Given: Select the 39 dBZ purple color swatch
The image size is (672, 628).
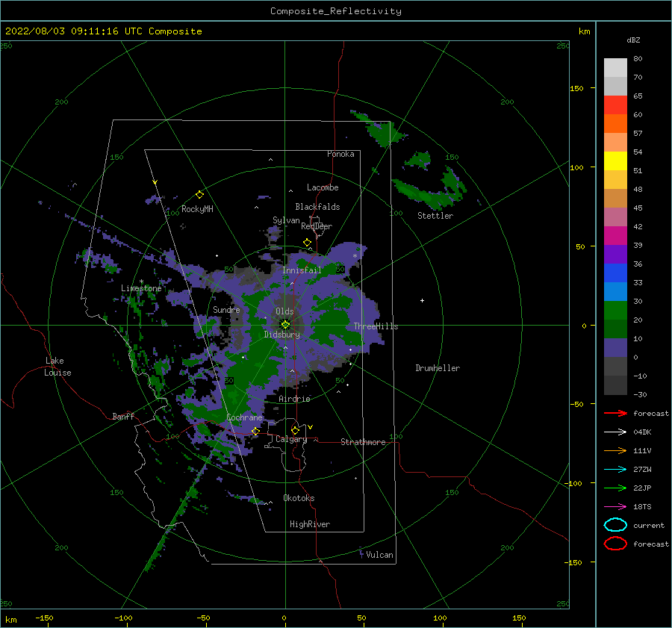Looking at the screenshot, I should pos(615,254).
